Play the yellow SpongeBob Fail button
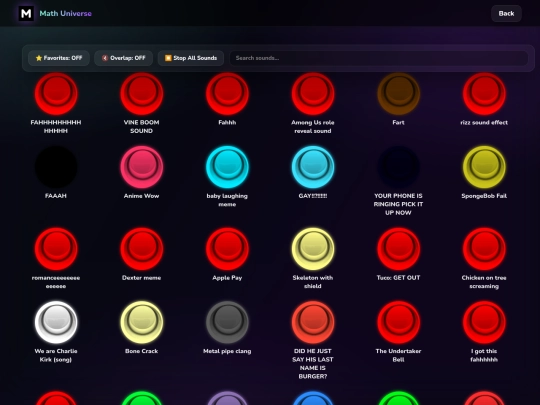The height and width of the screenshot is (405, 540). point(484,167)
